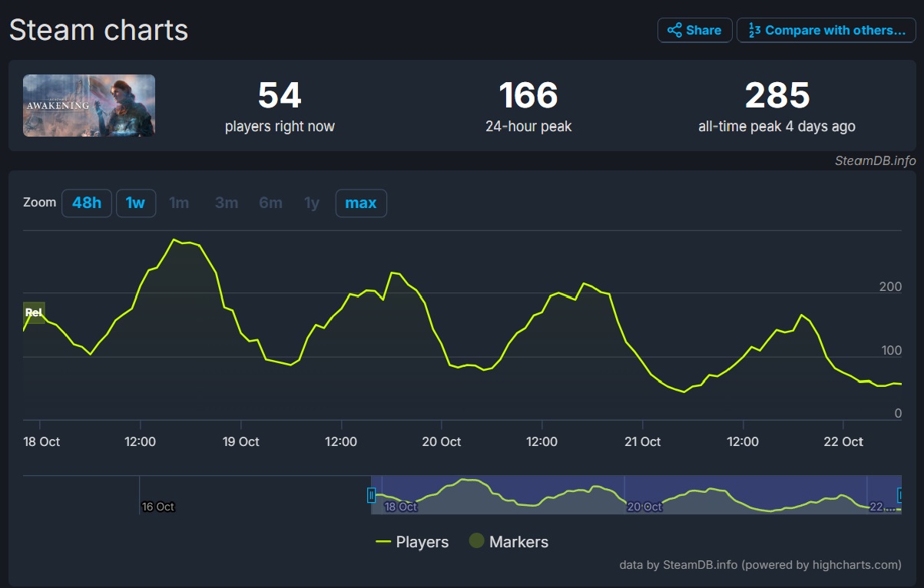Click the 19 Oct axis label
This screenshot has height=588, width=924.
point(240,441)
